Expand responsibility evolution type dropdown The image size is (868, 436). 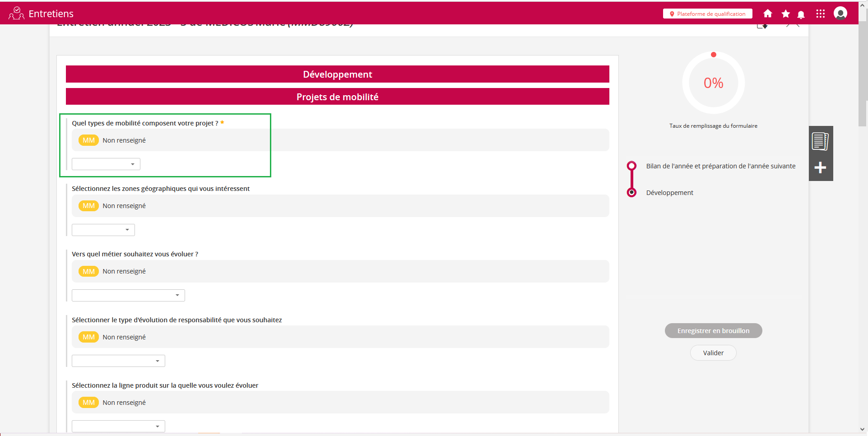(x=118, y=361)
